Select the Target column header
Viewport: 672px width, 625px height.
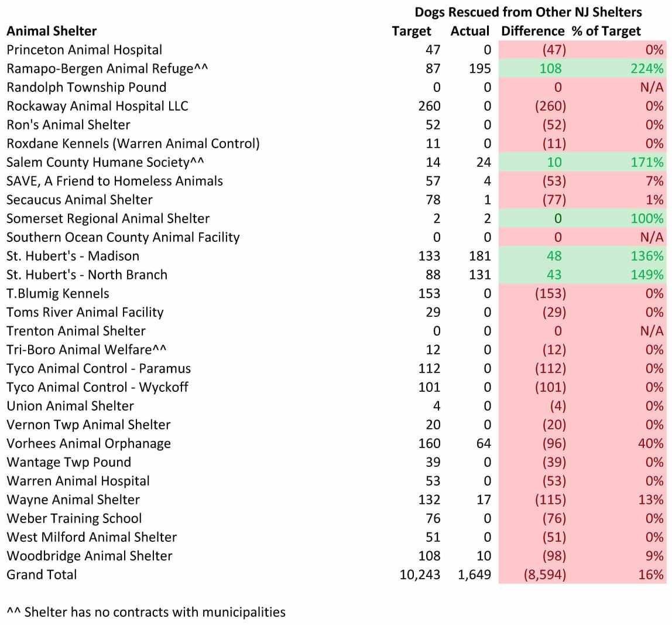[x=412, y=31]
